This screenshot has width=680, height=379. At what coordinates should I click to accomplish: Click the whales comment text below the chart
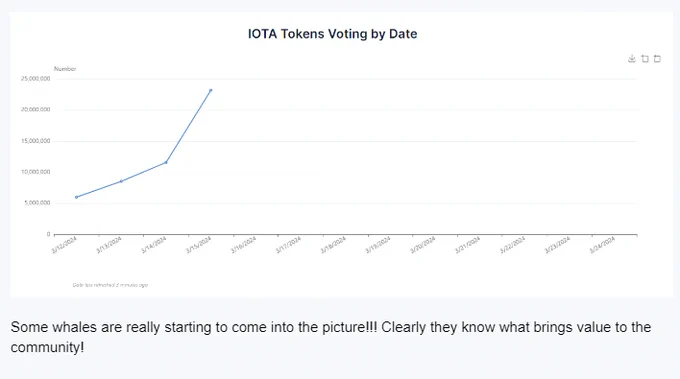[331, 337]
